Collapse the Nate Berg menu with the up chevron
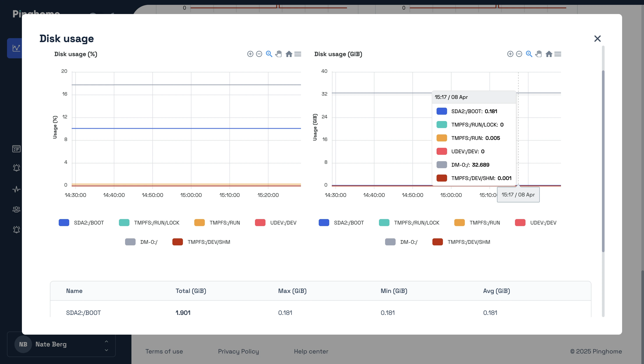This screenshot has width=644, height=364. pos(106,341)
